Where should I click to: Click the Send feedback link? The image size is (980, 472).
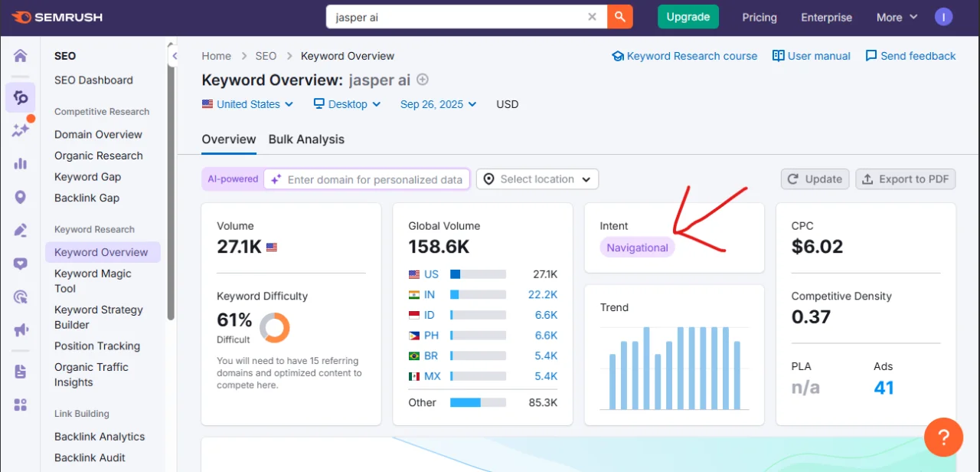click(910, 56)
